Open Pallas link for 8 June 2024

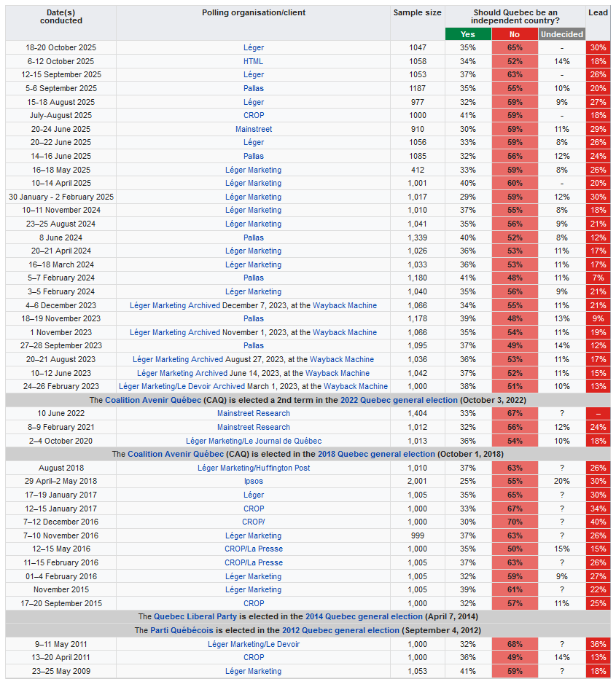coord(254,238)
